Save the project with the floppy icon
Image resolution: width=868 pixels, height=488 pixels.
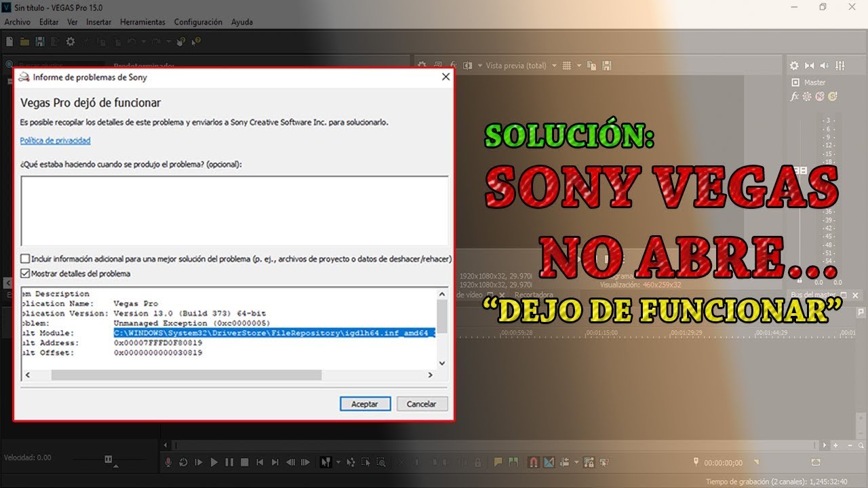coord(39,41)
